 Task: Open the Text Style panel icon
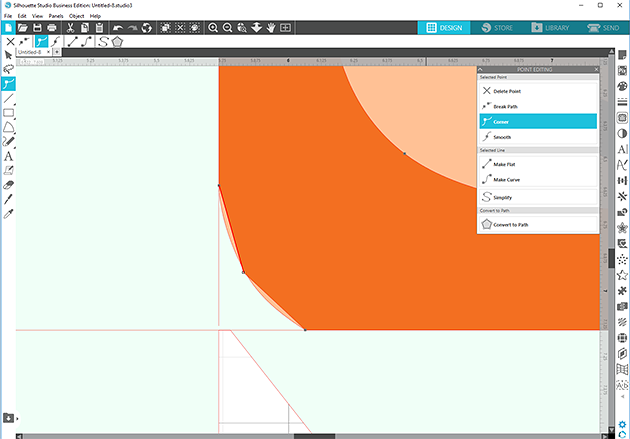pyautogui.click(x=622, y=149)
